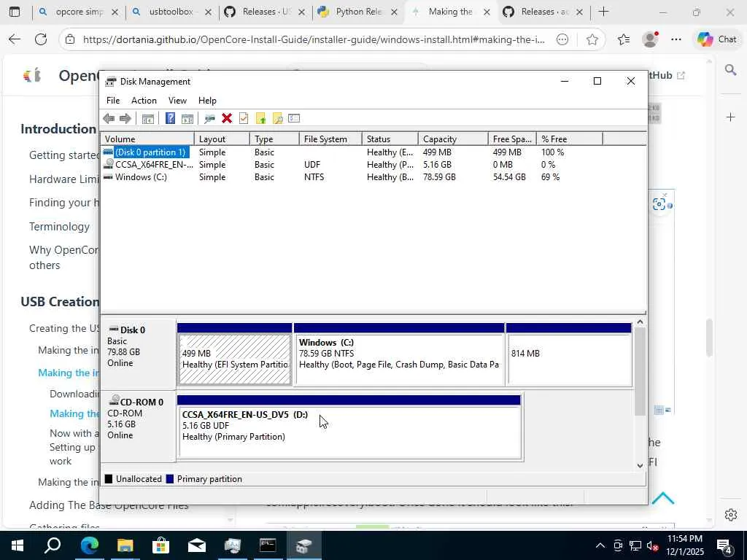Sort by the Status column header
Screen dimensions: 747x560
coord(390,139)
